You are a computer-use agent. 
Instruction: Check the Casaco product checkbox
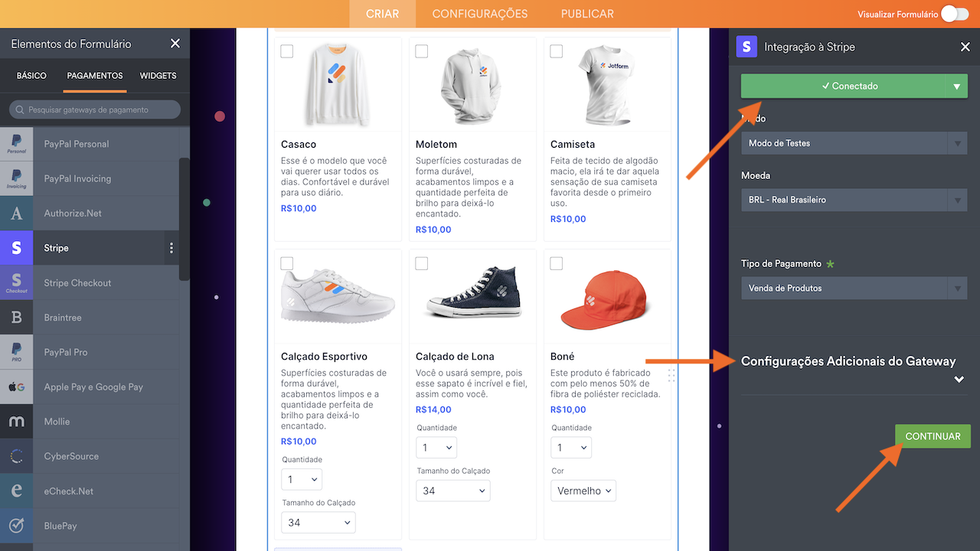click(x=286, y=51)
